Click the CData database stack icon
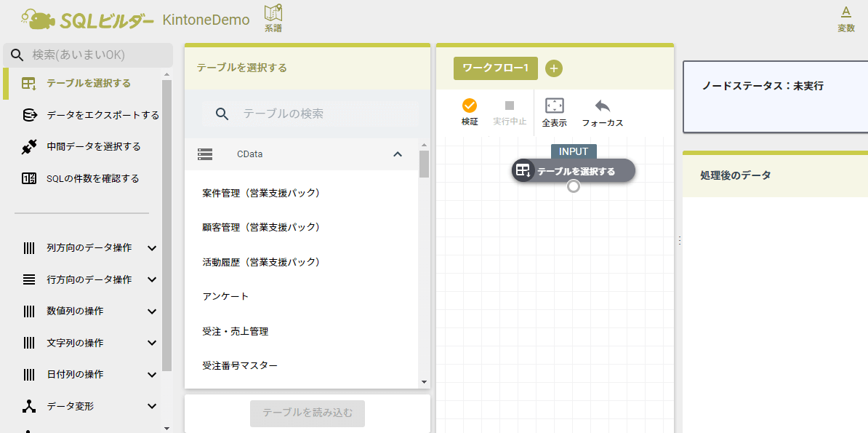 (206, 154)
